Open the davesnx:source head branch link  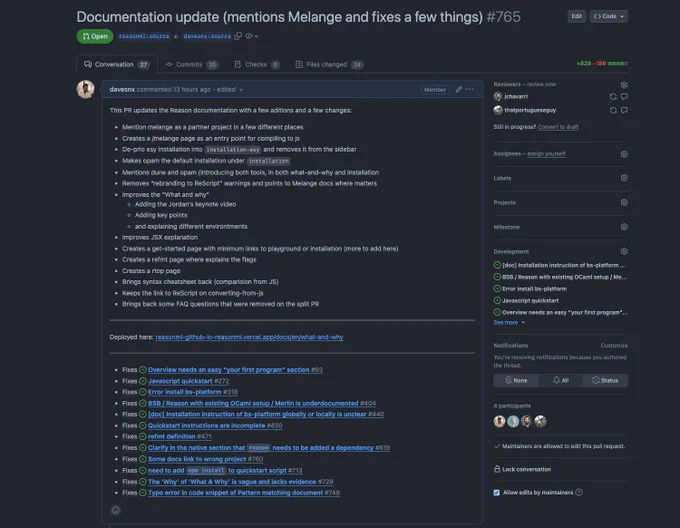[207, 36]
